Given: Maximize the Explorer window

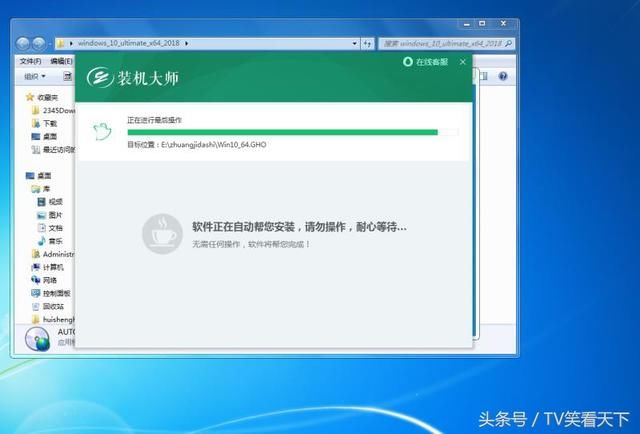Looking at the screenshot, I should pos(482,24).
